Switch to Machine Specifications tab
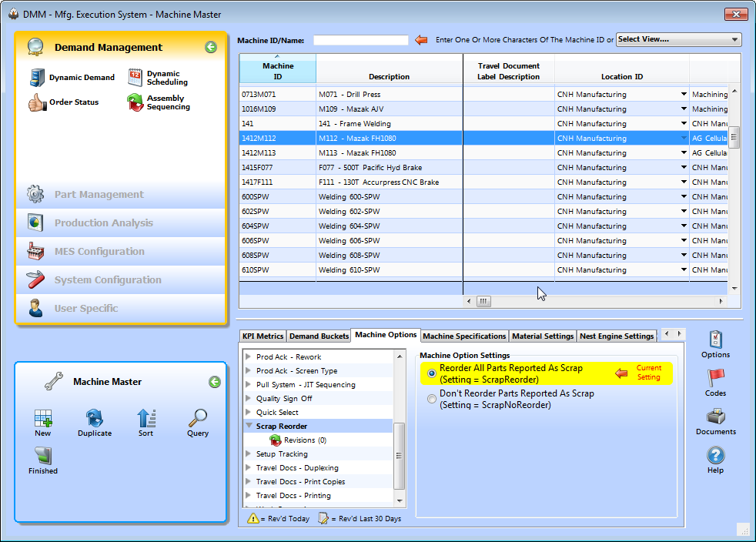This screenshot has height=542, width=756. 465,336
